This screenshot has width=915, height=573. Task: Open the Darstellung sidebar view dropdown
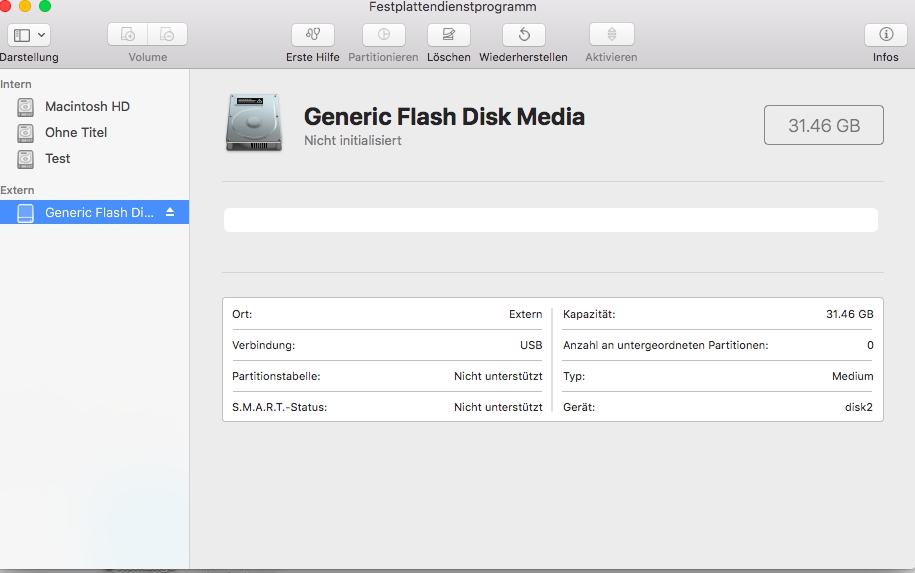tap(29, 35)
